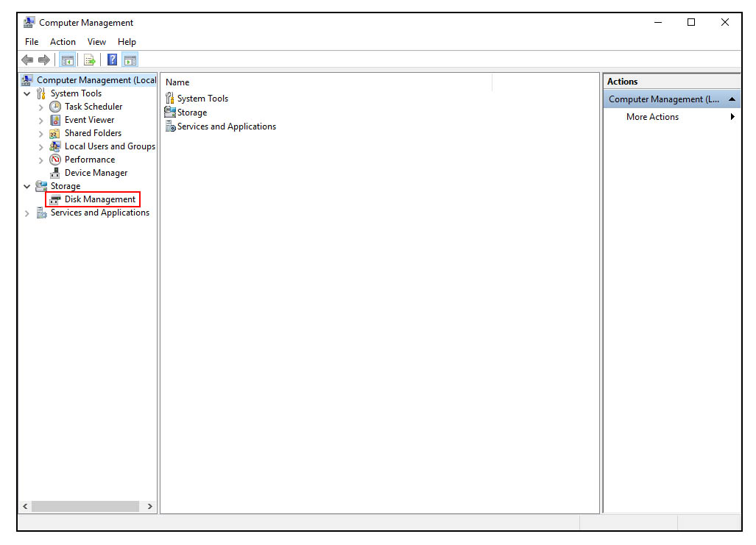Click the tree pane horizontal scrollbar thumb
This screenshot has width=756, height=545.
[85, 507]
